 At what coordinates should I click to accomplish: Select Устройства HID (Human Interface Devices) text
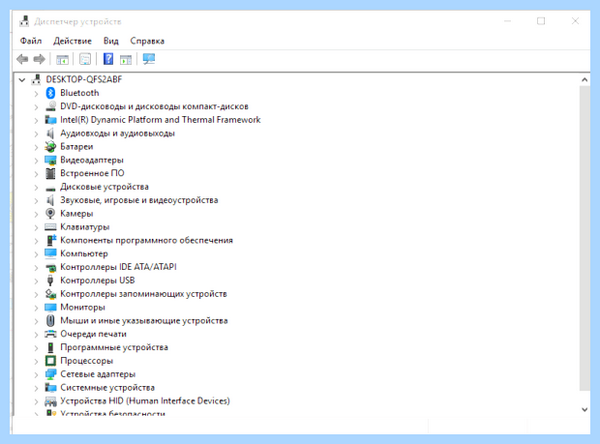tap(145, 401)
